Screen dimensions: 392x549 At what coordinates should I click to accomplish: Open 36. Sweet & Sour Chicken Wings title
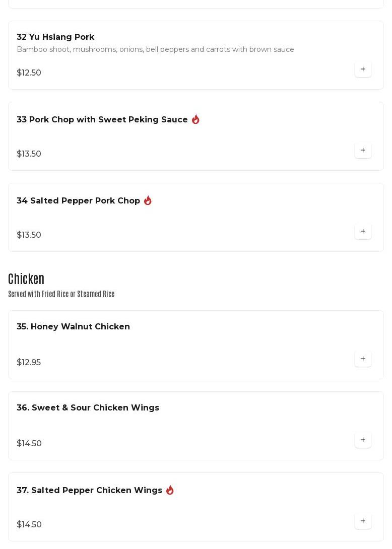(88, 407)
